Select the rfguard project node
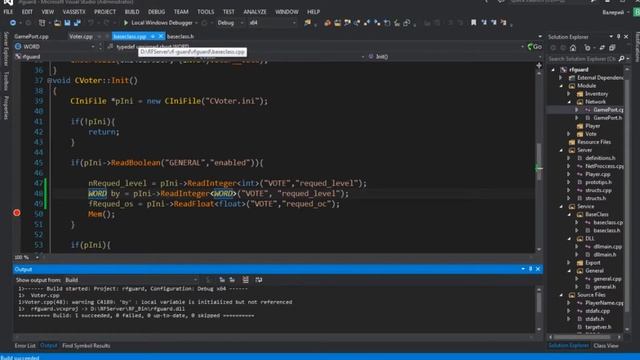Viewport: 640px width, 360px height. (579, 70)
